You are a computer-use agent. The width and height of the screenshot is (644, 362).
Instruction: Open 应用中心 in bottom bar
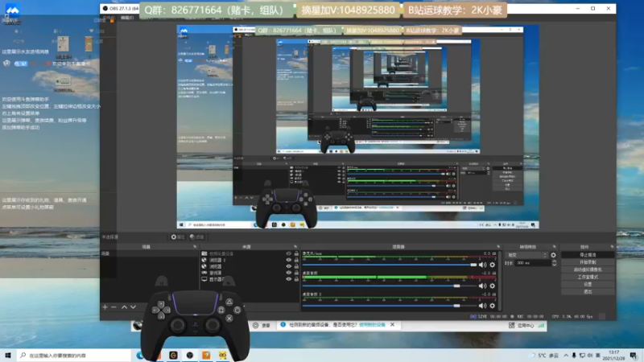coord(522,326)
